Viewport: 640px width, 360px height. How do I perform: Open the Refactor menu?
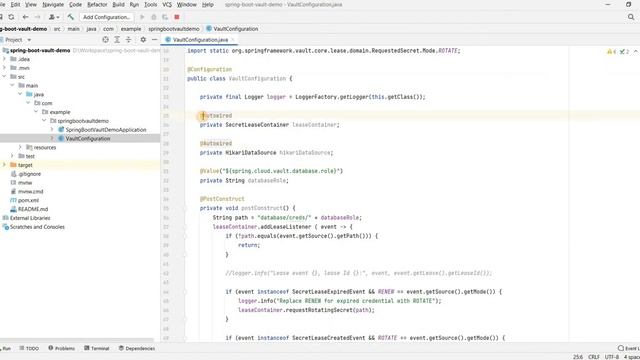pyautogui.click(x=97, y=4)
